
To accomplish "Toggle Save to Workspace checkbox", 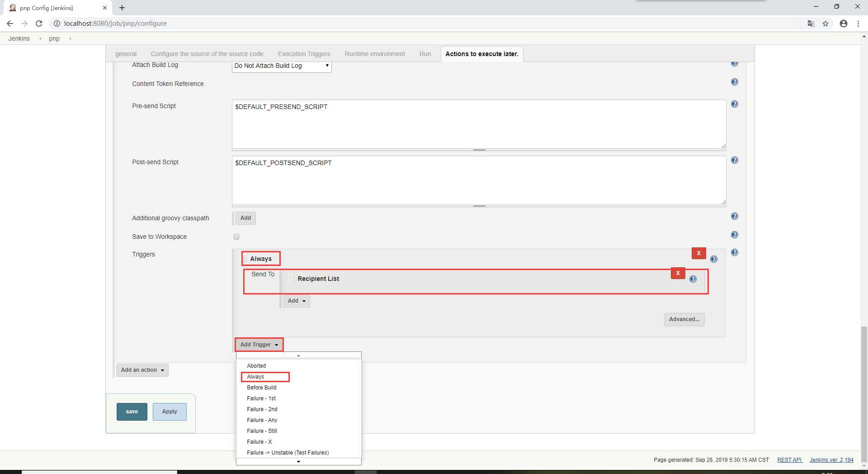I will (236, 237).
